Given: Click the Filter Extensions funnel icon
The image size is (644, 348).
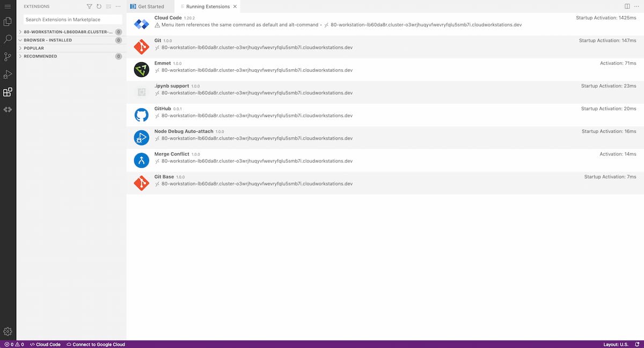Looking at the screenshot, I should tap(90, 6).
